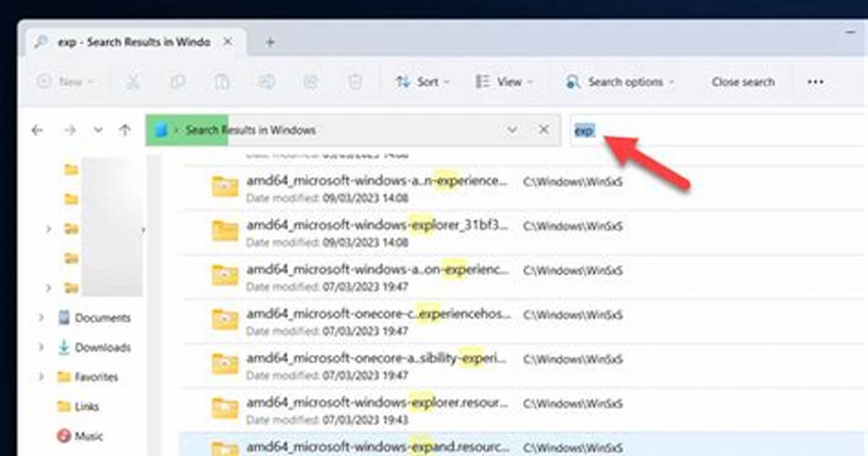The width and height of the screenshot is (868, 456).
Task: Click the Delete trash icon
Action: [x=356, y=82]
